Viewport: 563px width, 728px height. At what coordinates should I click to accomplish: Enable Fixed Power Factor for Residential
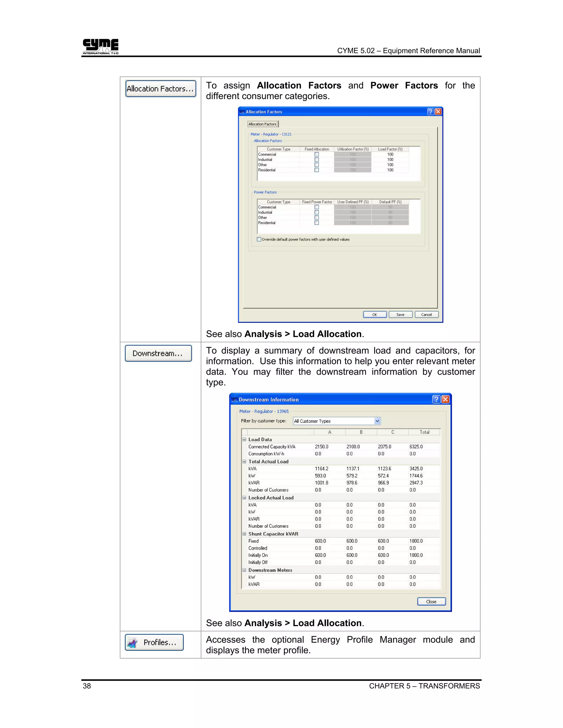(316, 223)
